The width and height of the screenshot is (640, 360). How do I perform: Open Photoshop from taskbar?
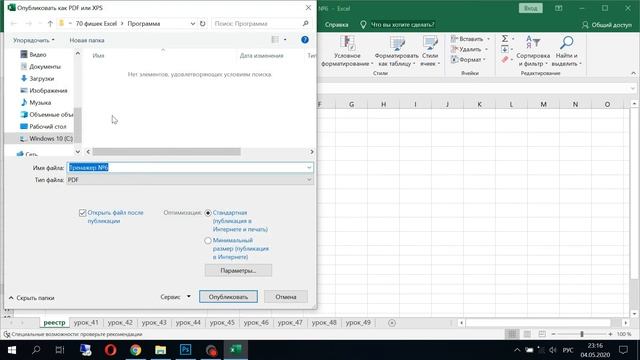[185, 350]
